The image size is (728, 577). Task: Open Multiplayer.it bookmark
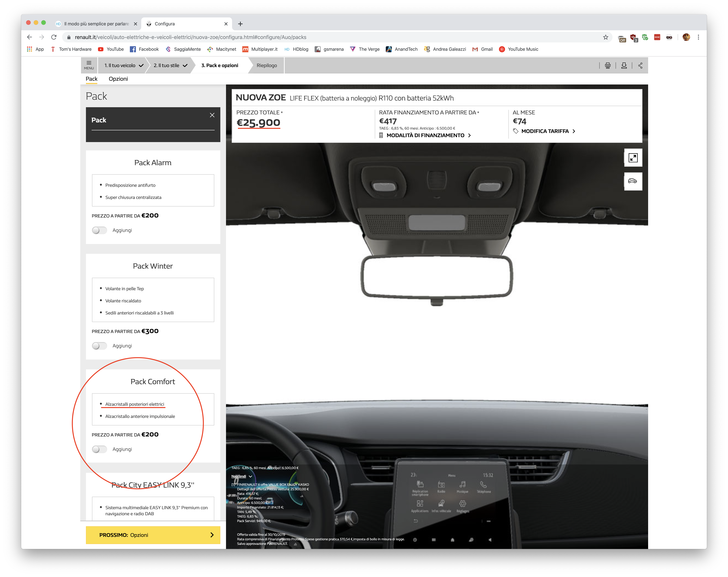pyautogui.click(x=260, y=49)
